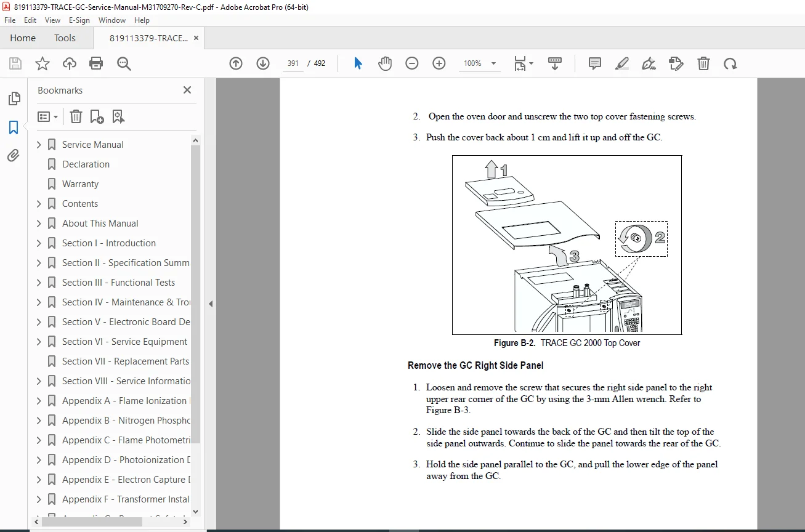Add a new bookmark icon

(x=97, y=116)
